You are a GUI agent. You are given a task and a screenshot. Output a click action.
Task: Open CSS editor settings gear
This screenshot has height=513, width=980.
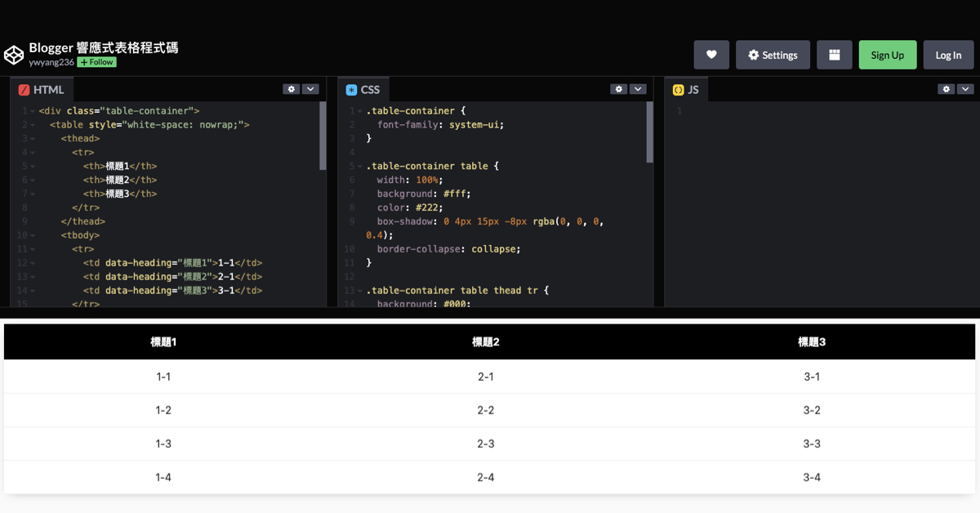point(619,89)
